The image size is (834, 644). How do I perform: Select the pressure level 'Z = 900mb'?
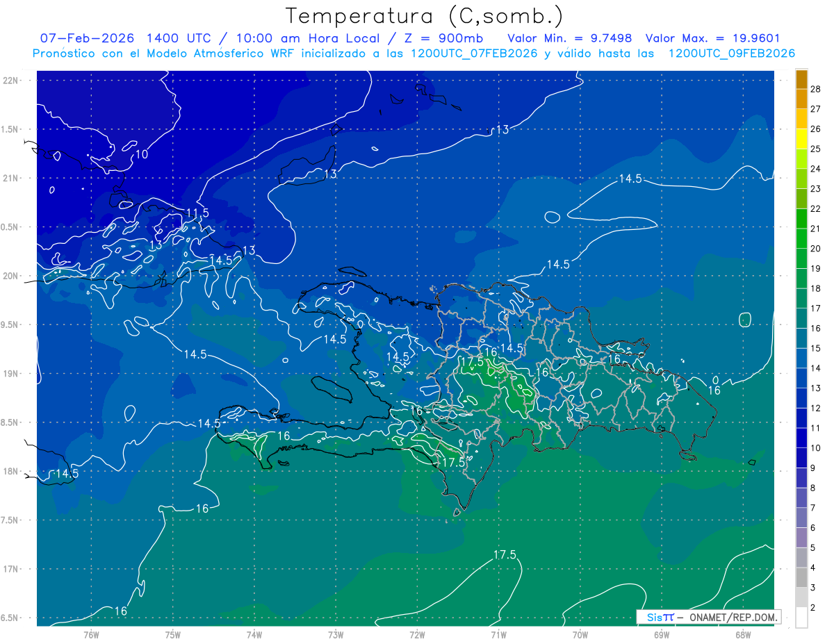point(443,38)
